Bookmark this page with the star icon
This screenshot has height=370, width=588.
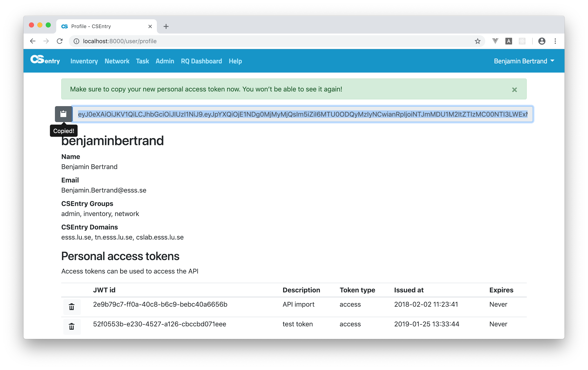(x=477, y=41)
